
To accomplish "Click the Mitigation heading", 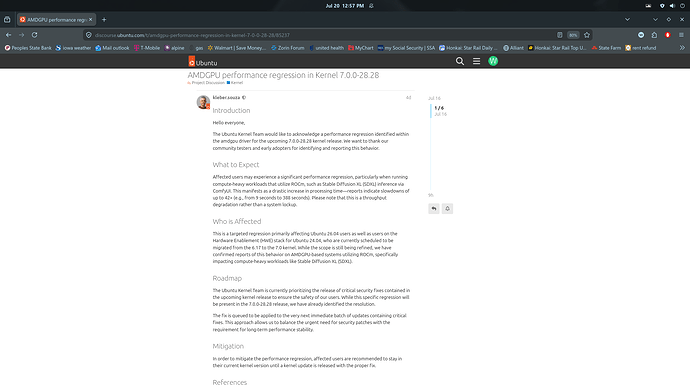I will [x=228, y=346].
